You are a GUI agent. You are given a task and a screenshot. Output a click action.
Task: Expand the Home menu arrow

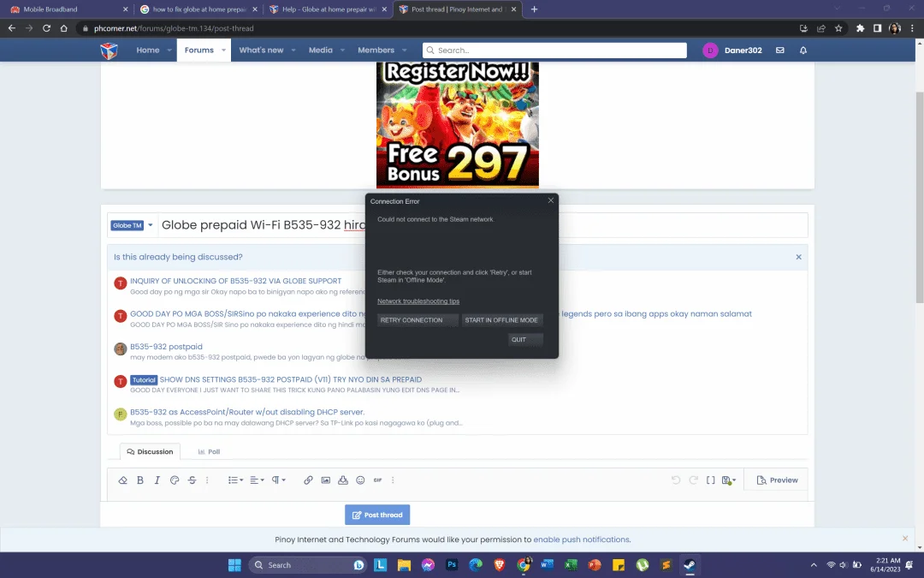(169, 51)
